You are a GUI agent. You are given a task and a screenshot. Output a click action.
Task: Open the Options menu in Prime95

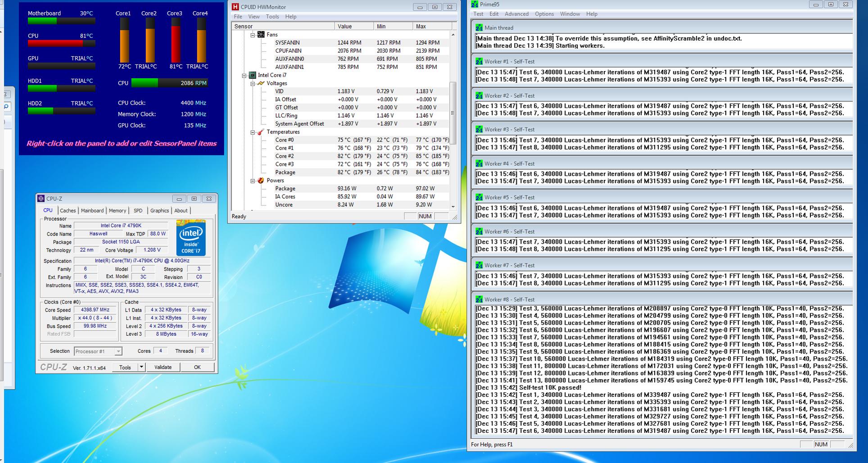544,14
